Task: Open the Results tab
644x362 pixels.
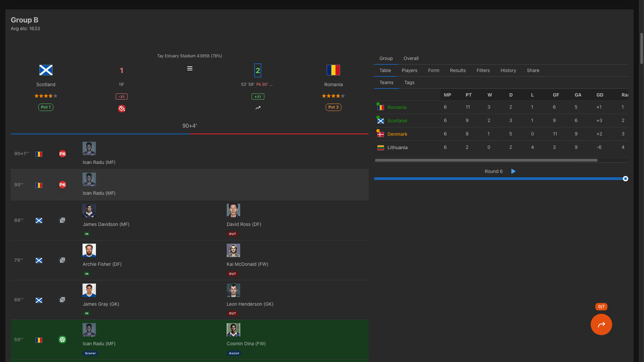Action: (x=458, y=70)
